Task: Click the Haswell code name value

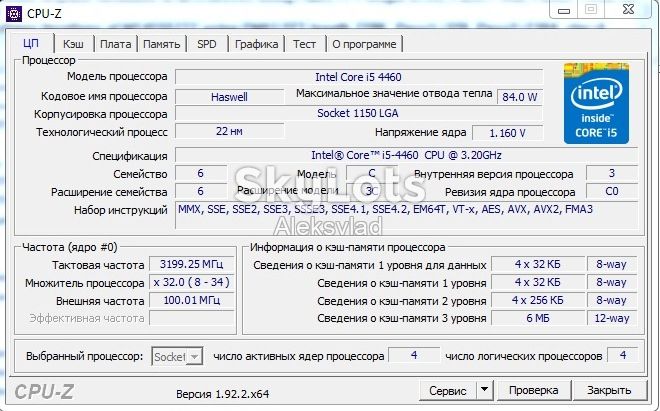Action: tap(229, 97)
